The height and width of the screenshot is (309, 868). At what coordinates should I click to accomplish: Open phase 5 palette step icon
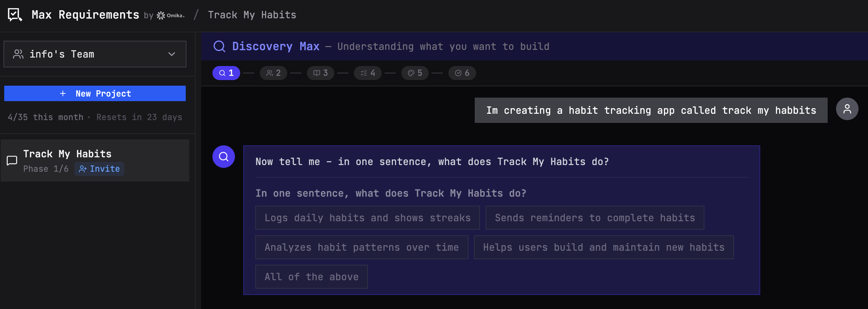tap(415, 73)
